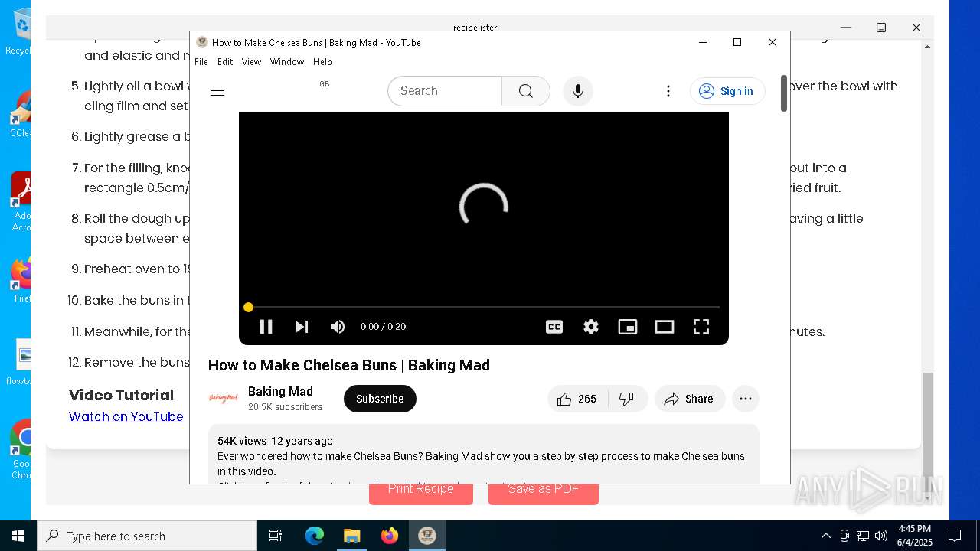Like the Chelsea Buns video
980x551 pixels.
pos(577,399)
